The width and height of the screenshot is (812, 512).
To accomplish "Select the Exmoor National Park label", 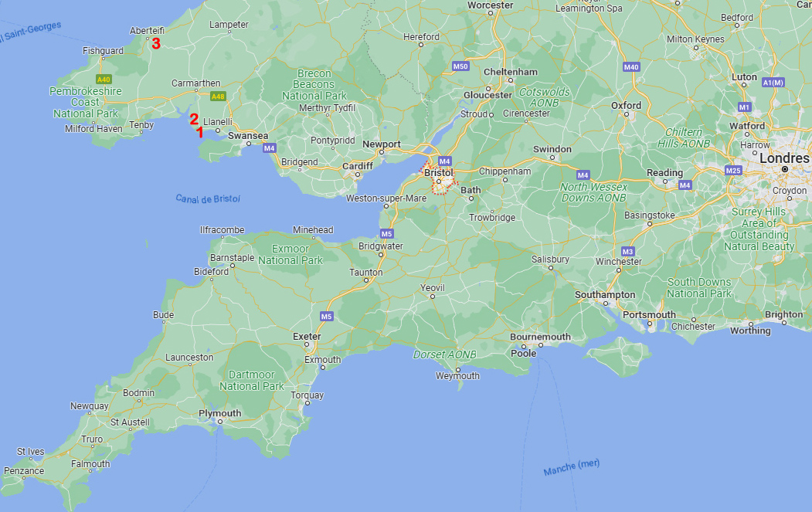I will [290, 255].
